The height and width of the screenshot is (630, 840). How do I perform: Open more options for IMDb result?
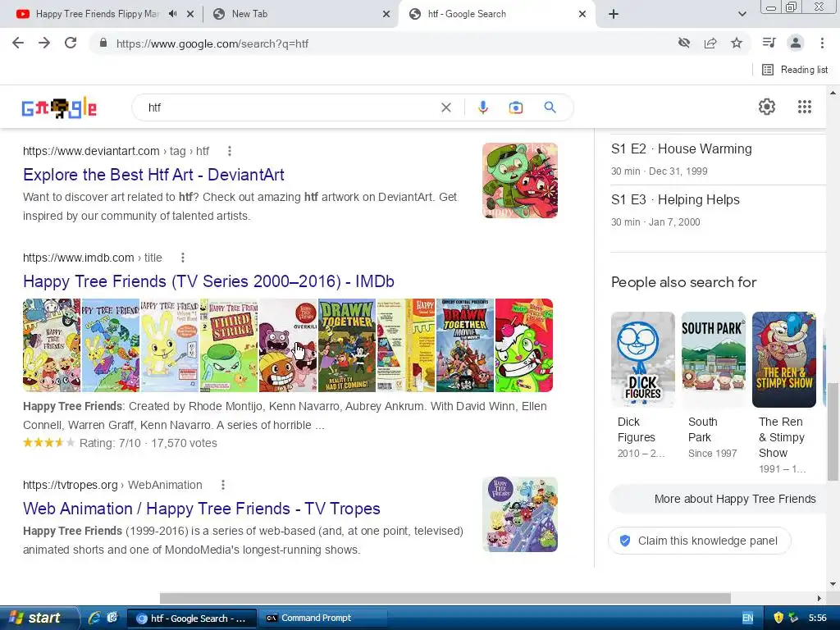coord(183,258)
